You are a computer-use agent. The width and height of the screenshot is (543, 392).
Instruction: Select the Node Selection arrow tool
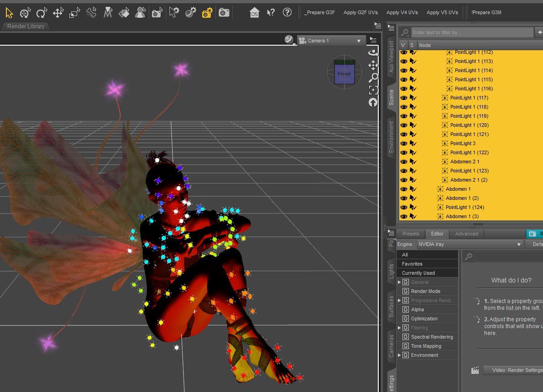9,13
